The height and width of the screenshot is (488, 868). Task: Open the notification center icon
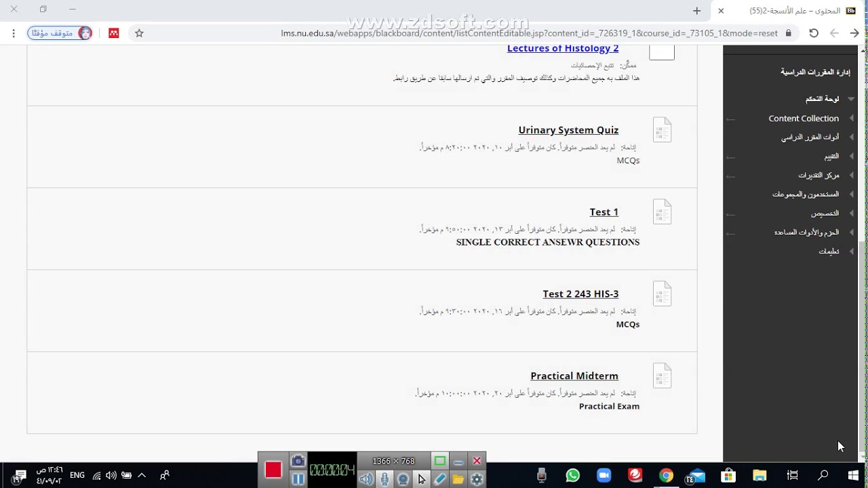point(19,476)
